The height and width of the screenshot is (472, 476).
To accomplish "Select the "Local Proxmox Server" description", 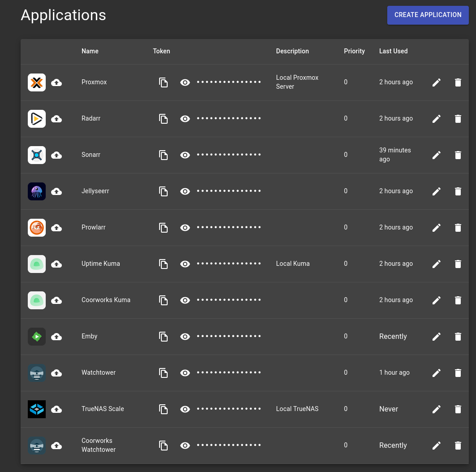I will (297, 82).
